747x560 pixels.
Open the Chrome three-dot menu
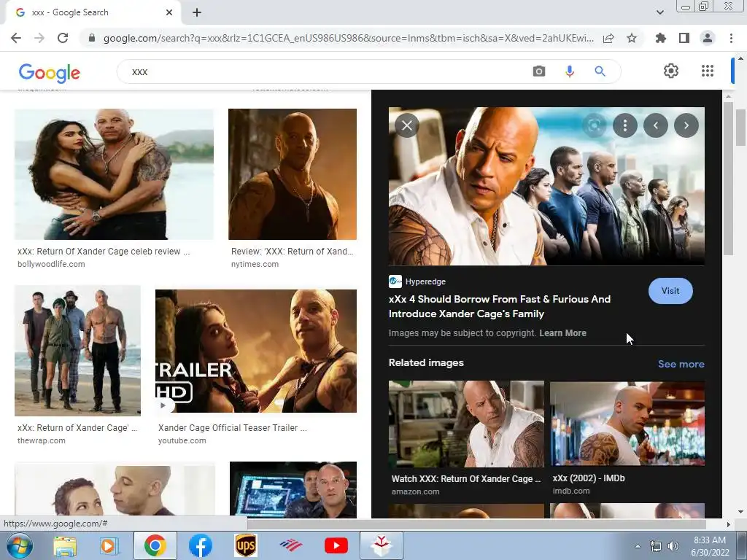[731, 38]
